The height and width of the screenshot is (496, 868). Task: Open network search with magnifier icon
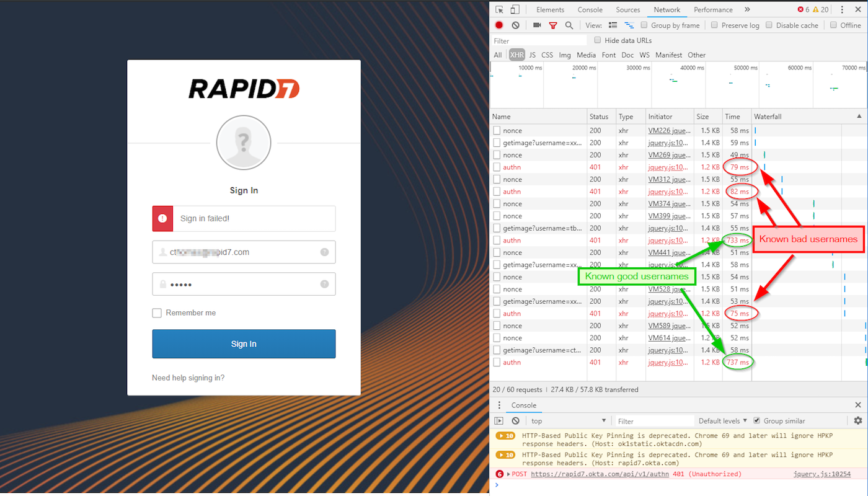(569, 25)
